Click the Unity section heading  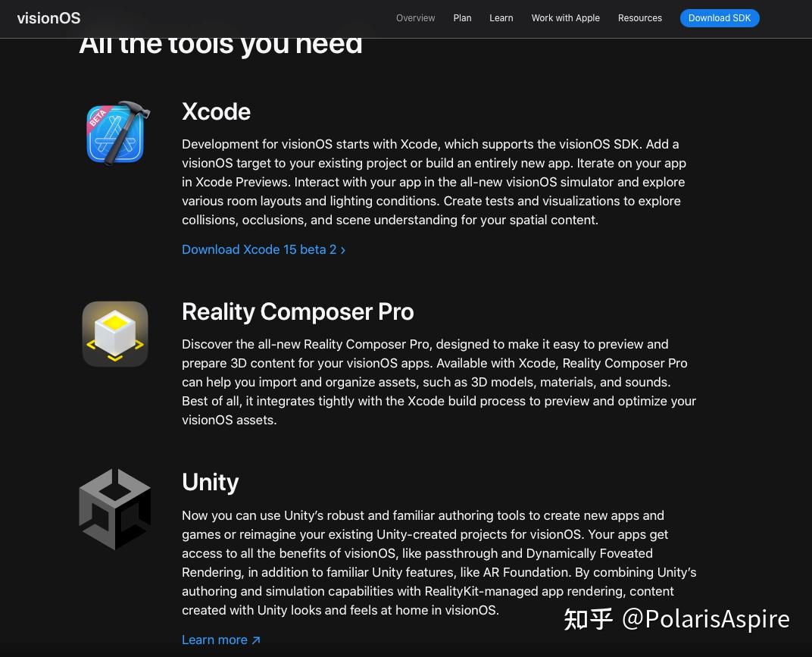pyautogui.click(x=210, y=482)
